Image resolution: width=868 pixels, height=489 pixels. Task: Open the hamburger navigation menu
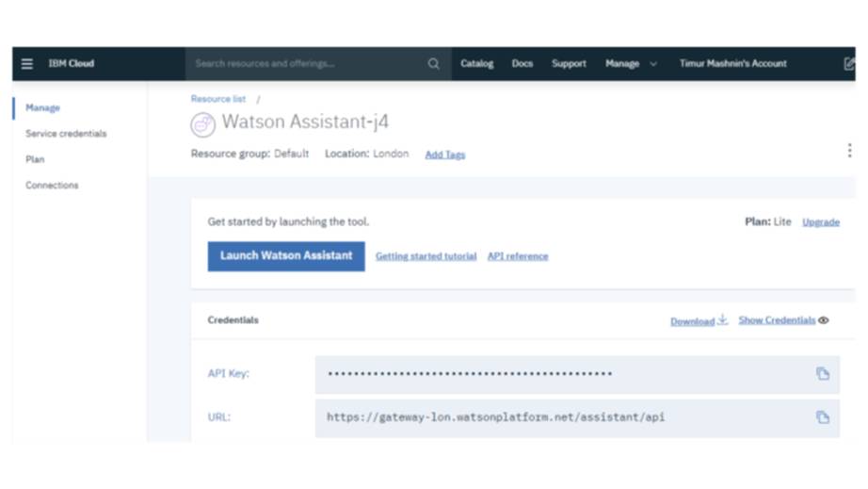(27, 64)
